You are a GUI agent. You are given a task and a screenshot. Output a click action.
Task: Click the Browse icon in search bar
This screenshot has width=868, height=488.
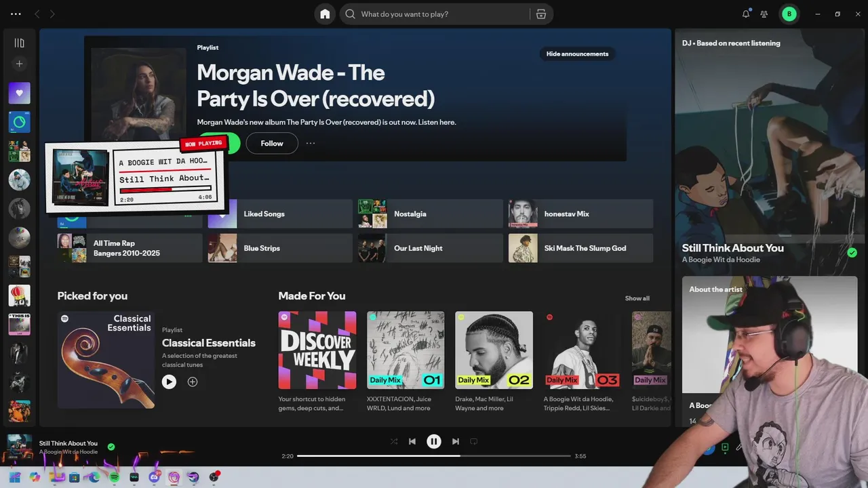pos(540,14)
